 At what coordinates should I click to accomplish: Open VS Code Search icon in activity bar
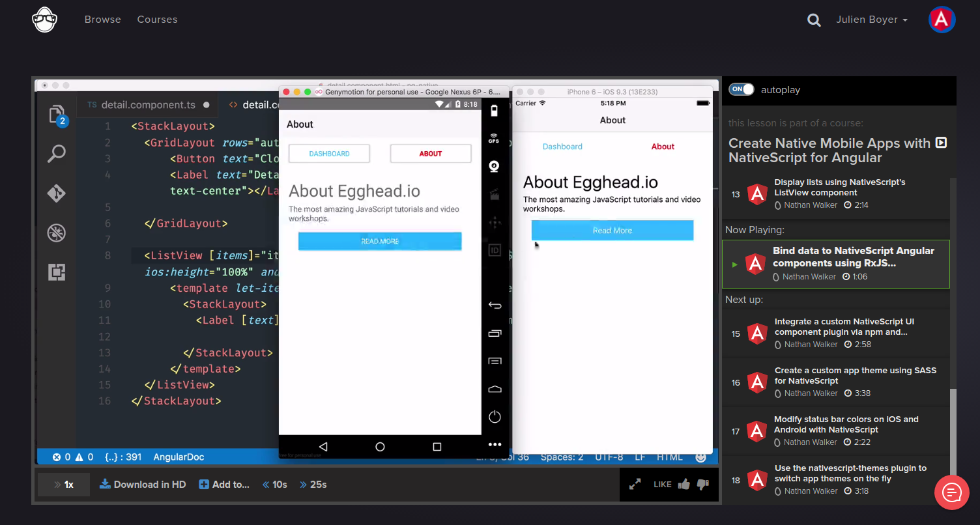click(x=57, y=154)
